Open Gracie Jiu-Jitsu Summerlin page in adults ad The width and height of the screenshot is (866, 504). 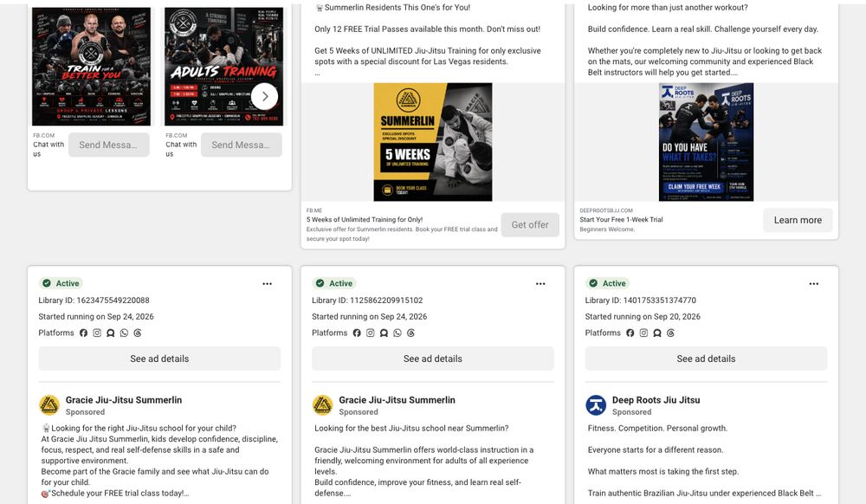point(397,400)
